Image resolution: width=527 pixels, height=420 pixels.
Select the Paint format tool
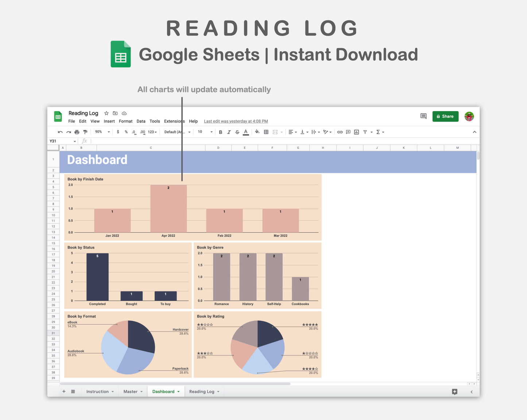[85, 132]
